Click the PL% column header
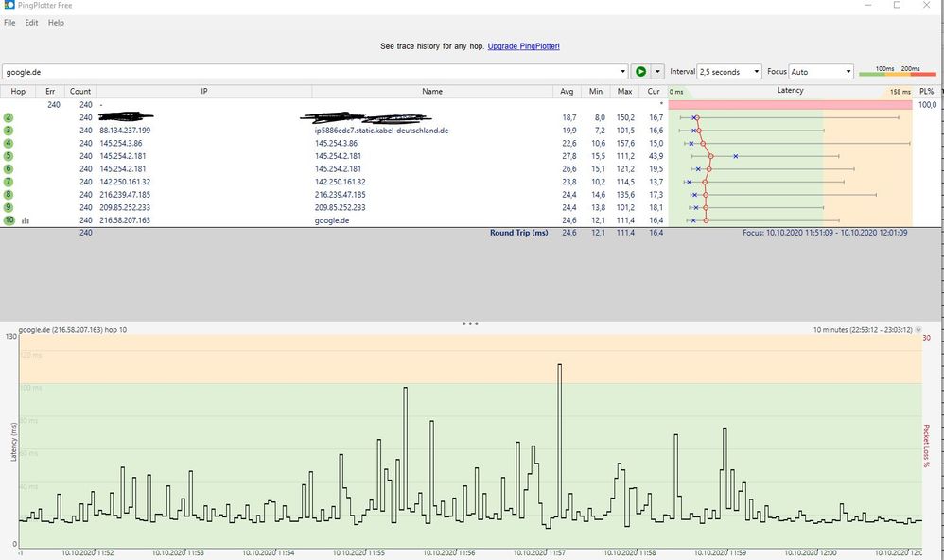 click(927, 92)
